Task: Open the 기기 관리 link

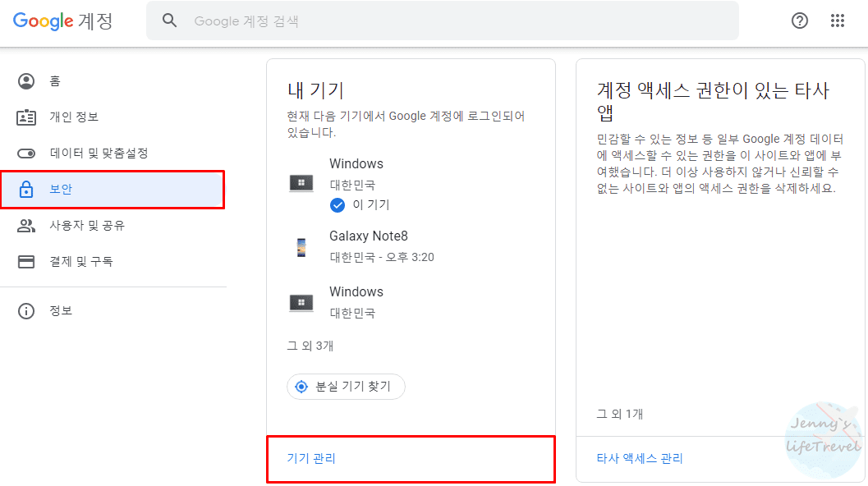Action: tap(311, 458)
